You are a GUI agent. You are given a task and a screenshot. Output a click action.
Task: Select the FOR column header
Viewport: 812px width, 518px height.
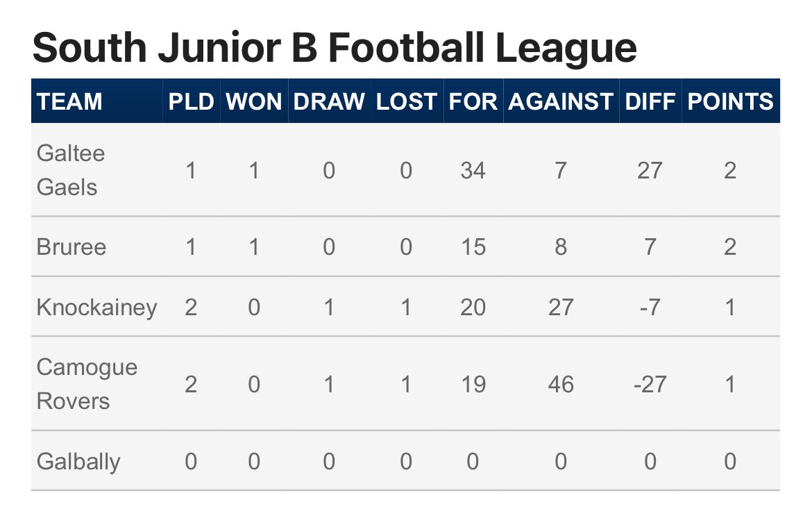pos(473,101)
